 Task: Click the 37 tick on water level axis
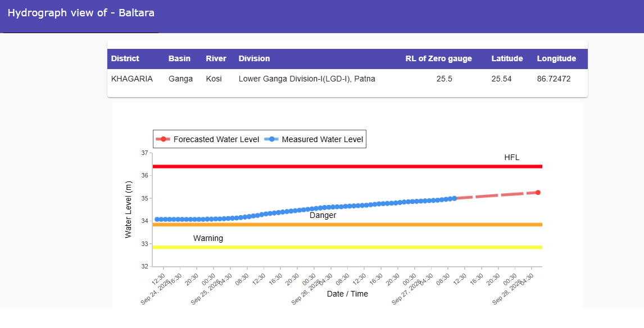click(144, 153)
